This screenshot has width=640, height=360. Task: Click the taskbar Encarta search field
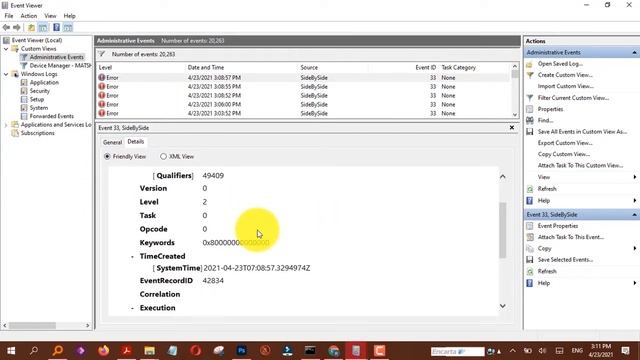click(x=457, y=351)
